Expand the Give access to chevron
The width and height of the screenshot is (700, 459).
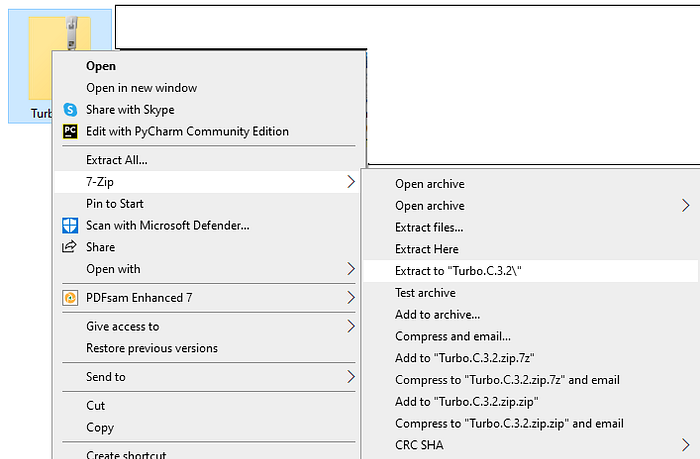tap(351, 326)
